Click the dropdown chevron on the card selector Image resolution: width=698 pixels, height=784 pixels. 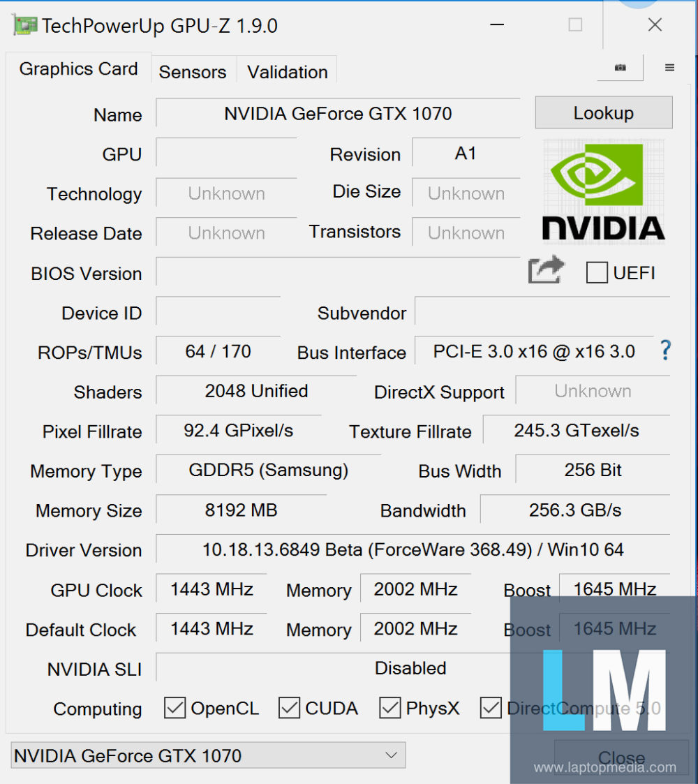point(390,755)
